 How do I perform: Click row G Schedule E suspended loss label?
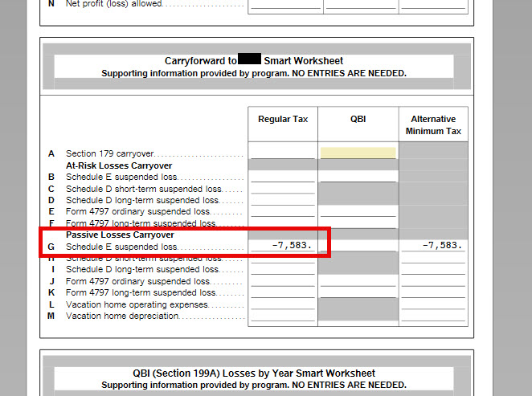tap(121, 247)
